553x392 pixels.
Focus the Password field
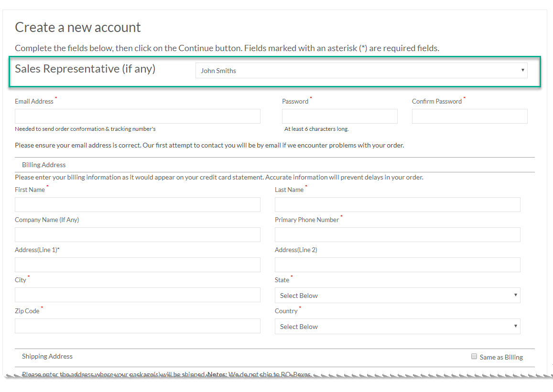tap(339, 117)
